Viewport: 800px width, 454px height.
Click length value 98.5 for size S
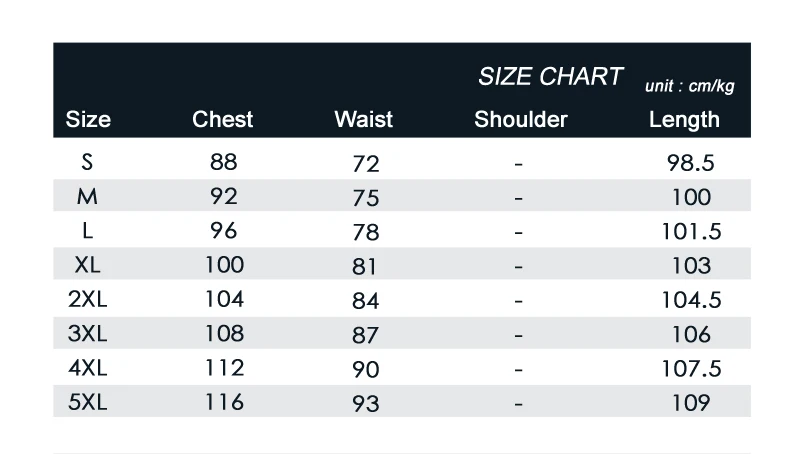coord(691,163)
